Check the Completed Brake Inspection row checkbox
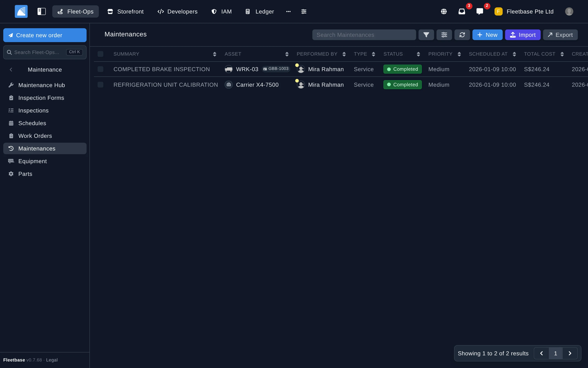588x368 pixels. [x=100, y=69]
